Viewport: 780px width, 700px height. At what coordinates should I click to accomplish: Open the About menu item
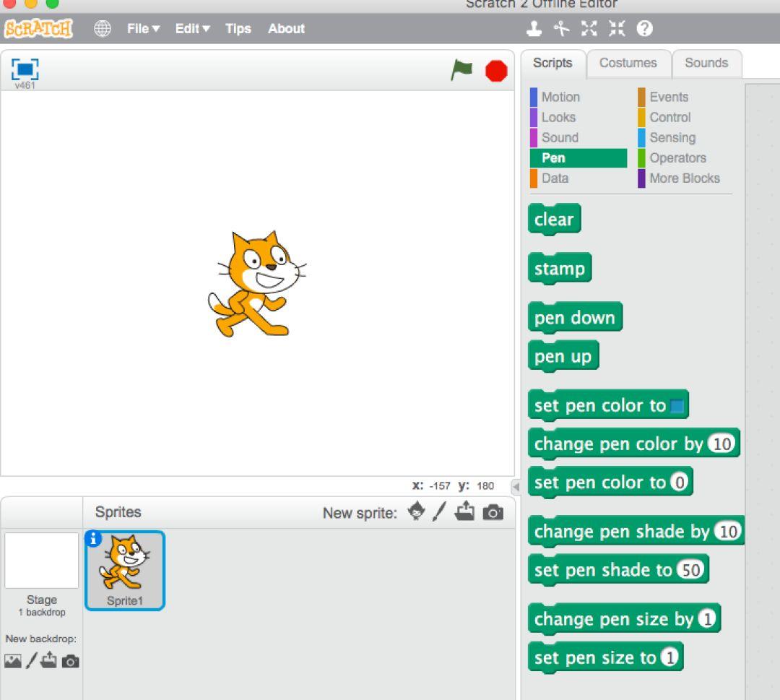click(x=286, y=28)
